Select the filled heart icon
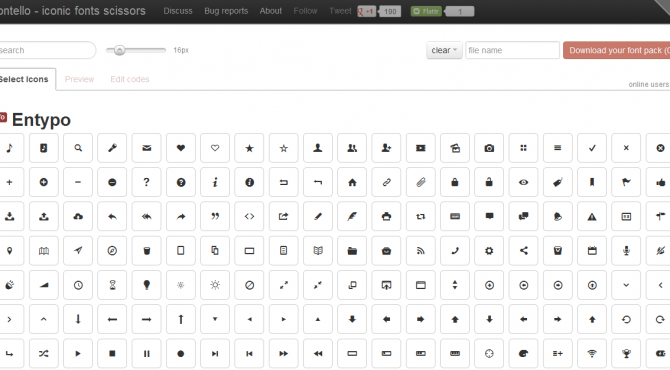The width and height of the screenshot is (670, 370). [x=181, y=148]
